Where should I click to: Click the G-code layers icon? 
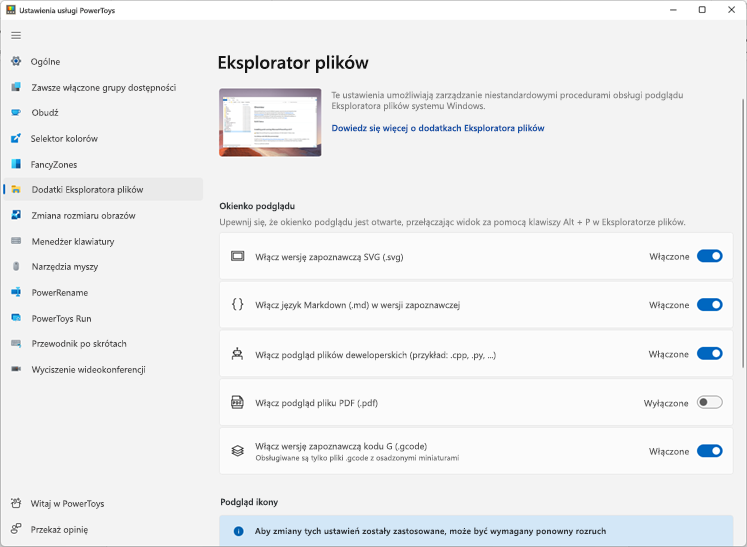[x=237, y=451]
